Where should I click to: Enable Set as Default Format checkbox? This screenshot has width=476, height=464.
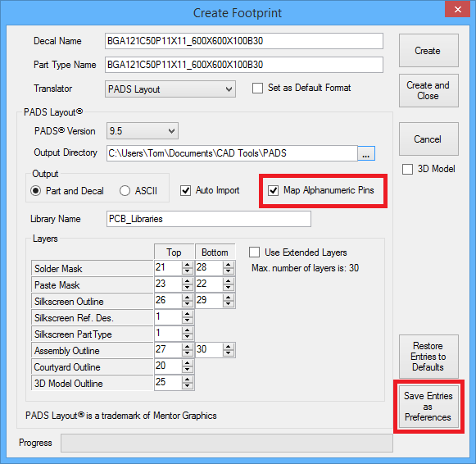click(x=257, y=89)
